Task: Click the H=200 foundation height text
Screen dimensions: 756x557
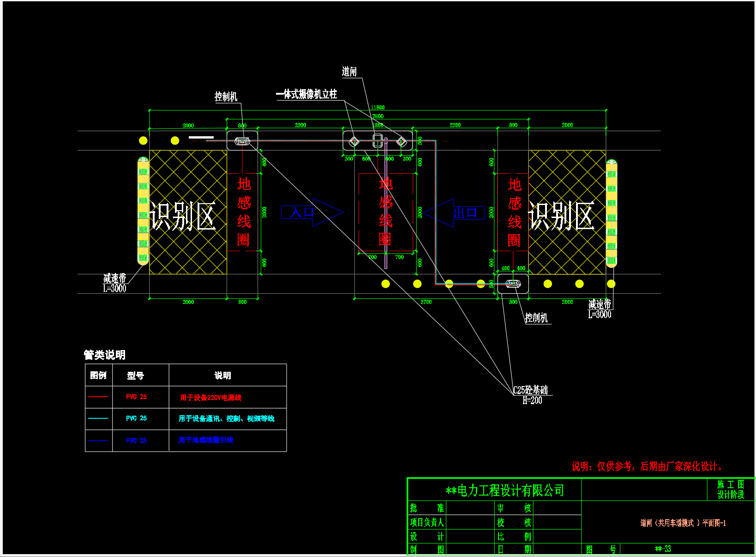Action: tap(532, 400)
